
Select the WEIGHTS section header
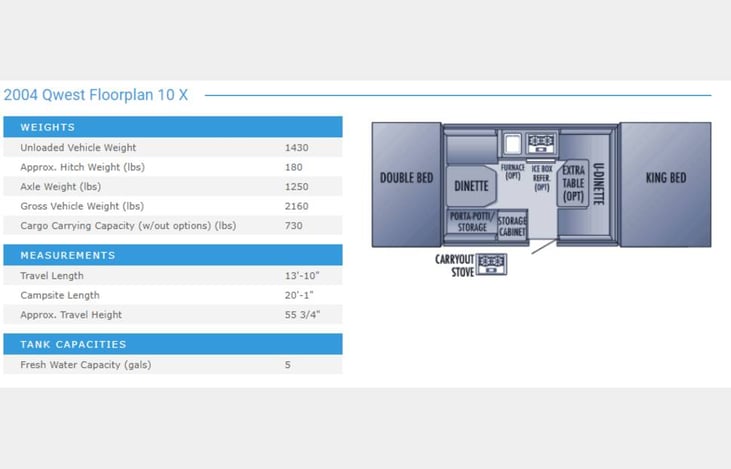click(173, 127)
